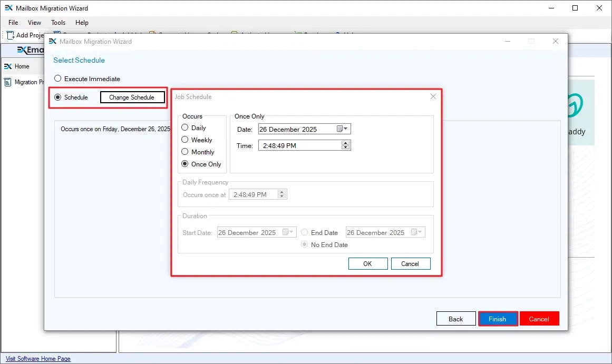Image resolution: width=612 pixels, height=364 pixels.
Task: Close the Job Schedule panel via its X
Action: pyautogui.click(x=433, y=96)
